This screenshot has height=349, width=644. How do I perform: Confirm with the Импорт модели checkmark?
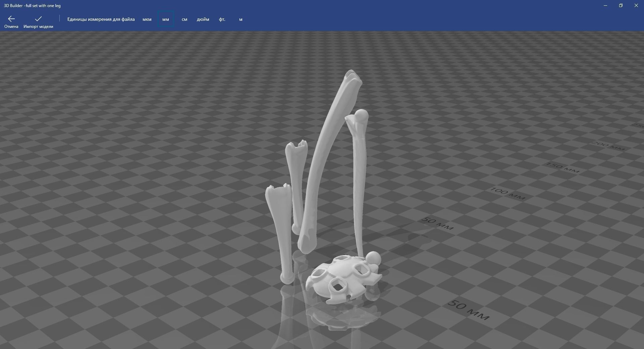38,19
